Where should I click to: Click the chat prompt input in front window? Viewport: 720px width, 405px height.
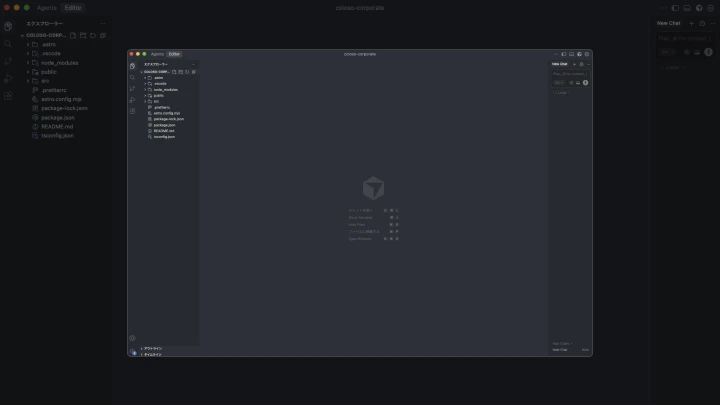coord(570,73)
